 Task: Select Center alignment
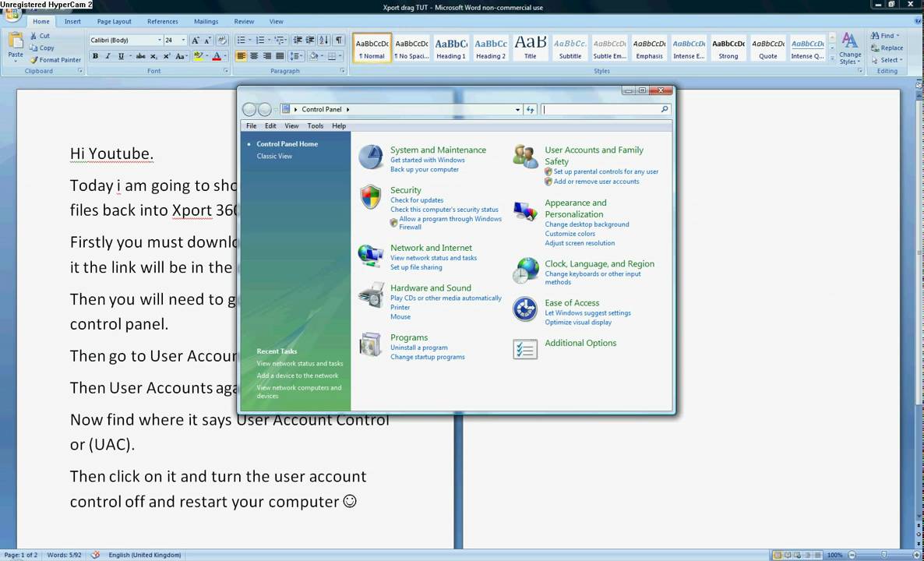click(254, 56)
